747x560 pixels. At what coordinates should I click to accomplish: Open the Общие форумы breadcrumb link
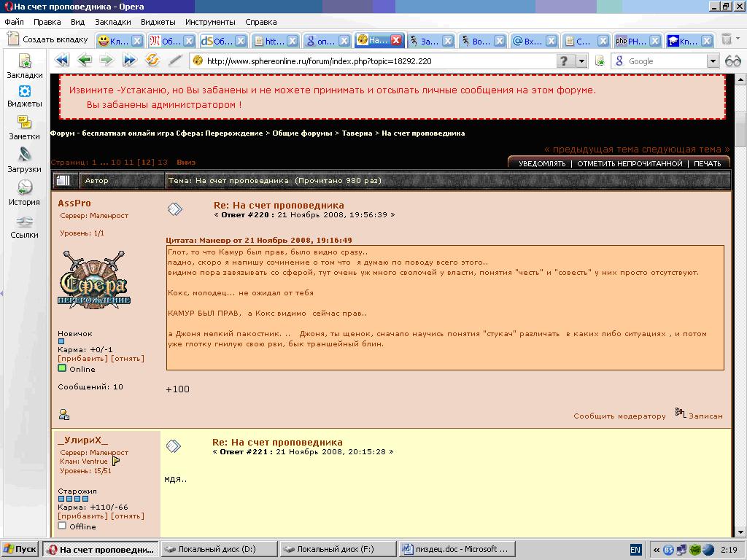pos(302,133)
